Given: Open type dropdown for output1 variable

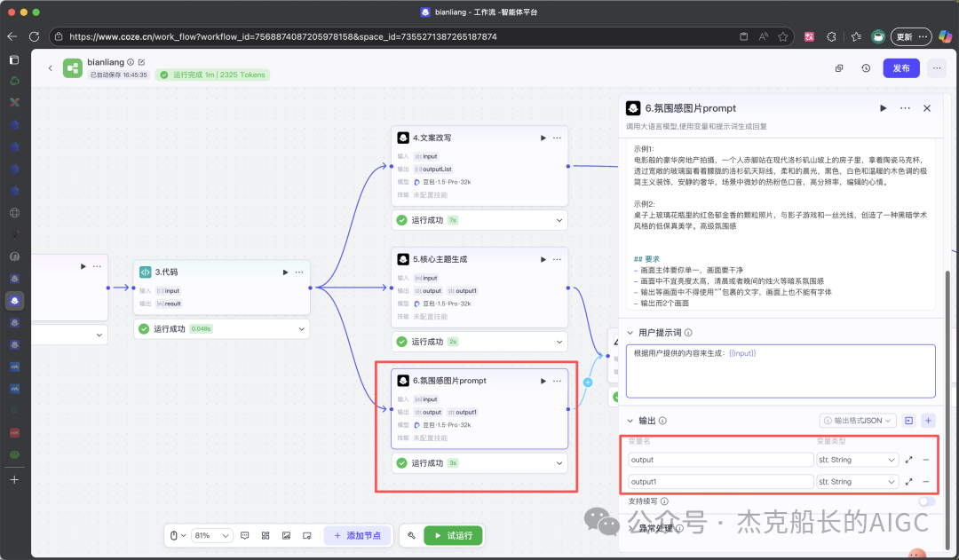Looking at the screenshot, I should click(x=857, y=482).
